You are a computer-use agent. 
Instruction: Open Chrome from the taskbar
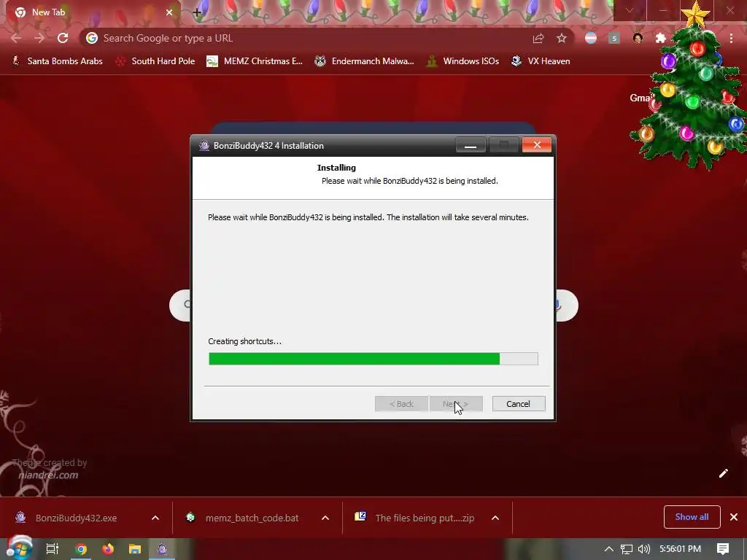click(x=81, y=549)
